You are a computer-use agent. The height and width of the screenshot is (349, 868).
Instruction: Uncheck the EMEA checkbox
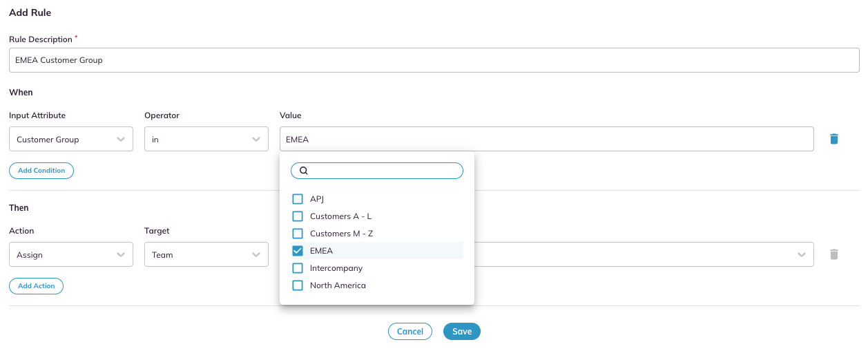[x=298, y=251]
